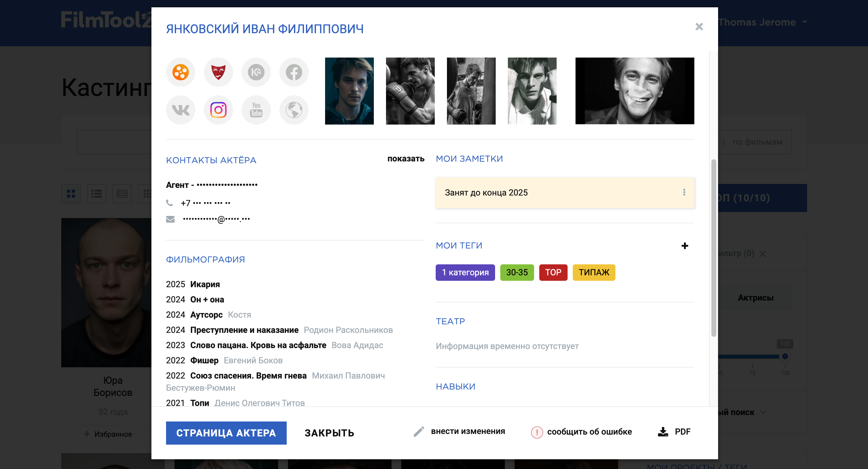The image size is (868, 469).
Task: Click the FilmToolz logo
Action: click(106, 20)
